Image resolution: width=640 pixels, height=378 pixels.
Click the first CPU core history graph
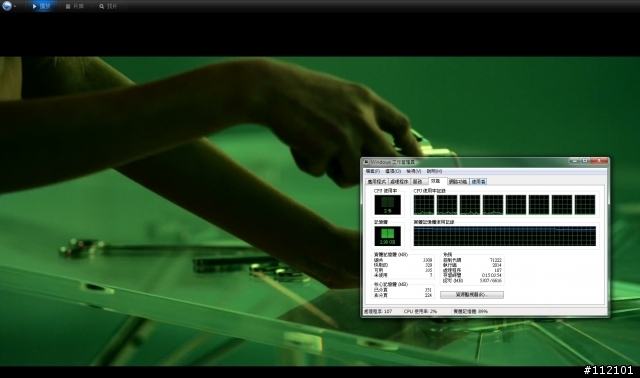tap(424, 205)
